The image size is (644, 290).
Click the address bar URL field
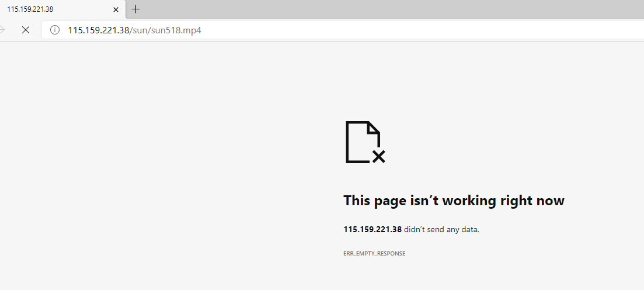click(x=343, y=30)
